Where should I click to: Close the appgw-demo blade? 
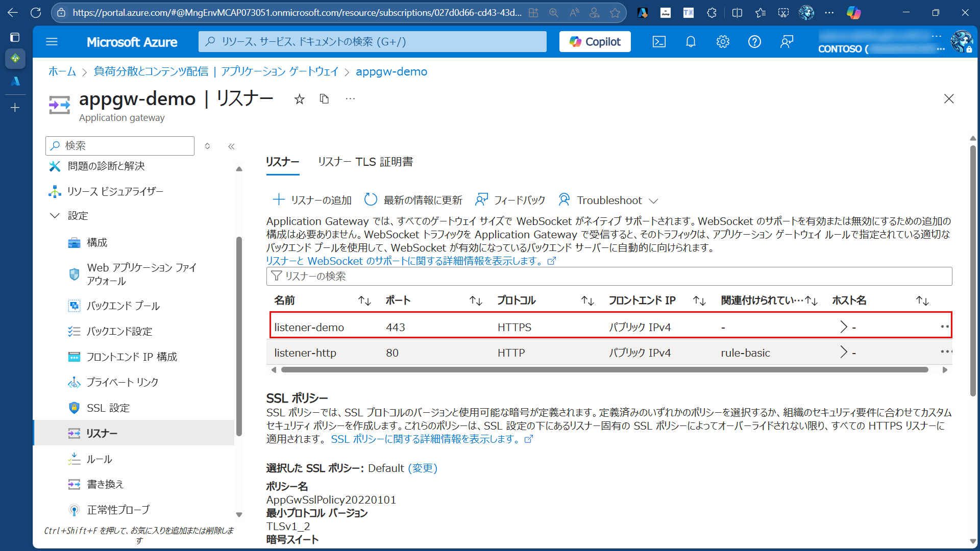pyautogui.click(x=949, y=98)
